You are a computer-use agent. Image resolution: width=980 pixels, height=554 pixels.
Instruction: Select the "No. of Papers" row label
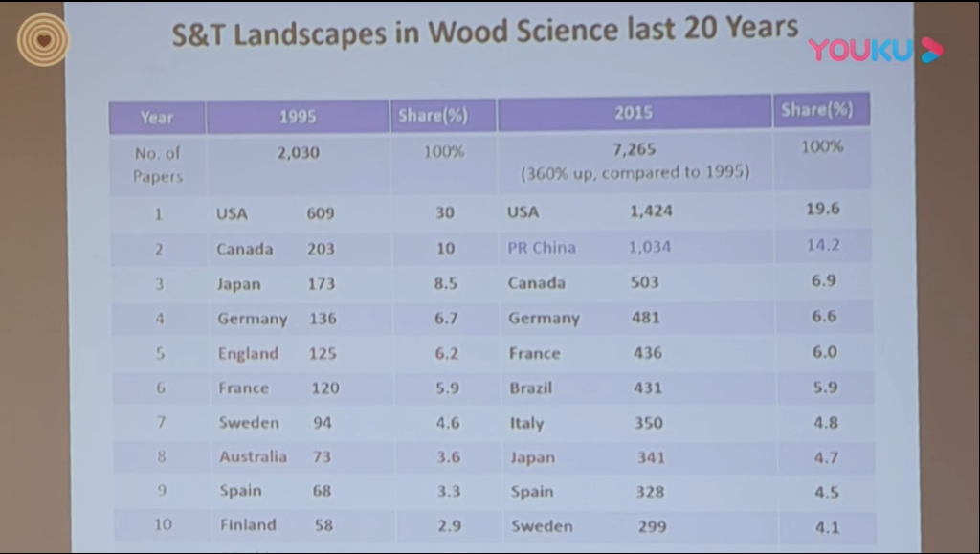click(158, 165)
